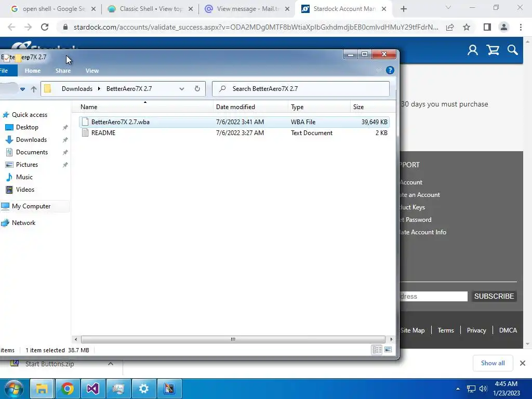
Task: Click Stardock site search magnifier
Action: coord(513,50)
